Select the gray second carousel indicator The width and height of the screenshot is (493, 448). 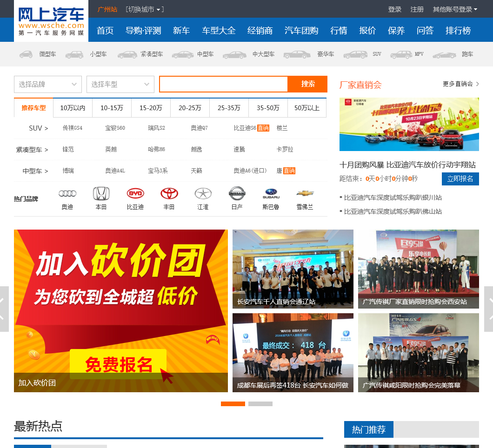[260, 404]
